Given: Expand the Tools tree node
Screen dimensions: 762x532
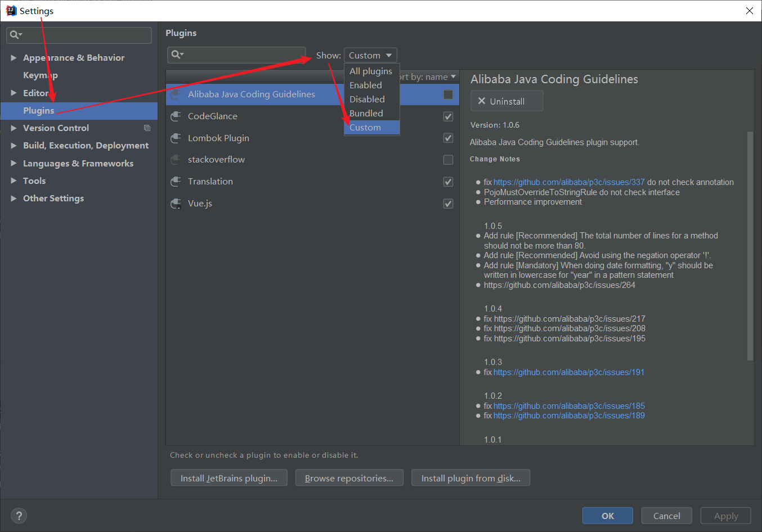Looking at the screenshot, I should (14, 181).
